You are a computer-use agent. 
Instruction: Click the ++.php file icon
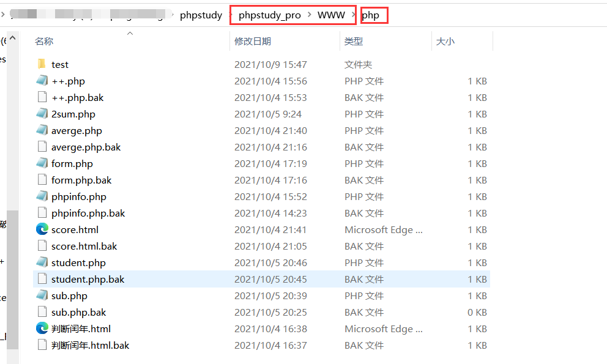[42, 81]
